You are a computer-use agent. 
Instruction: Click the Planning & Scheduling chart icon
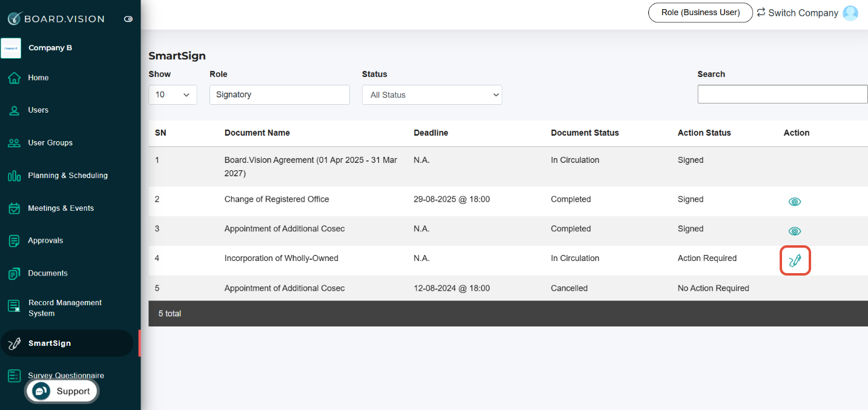pyautogui.click(x=14, y=176)
